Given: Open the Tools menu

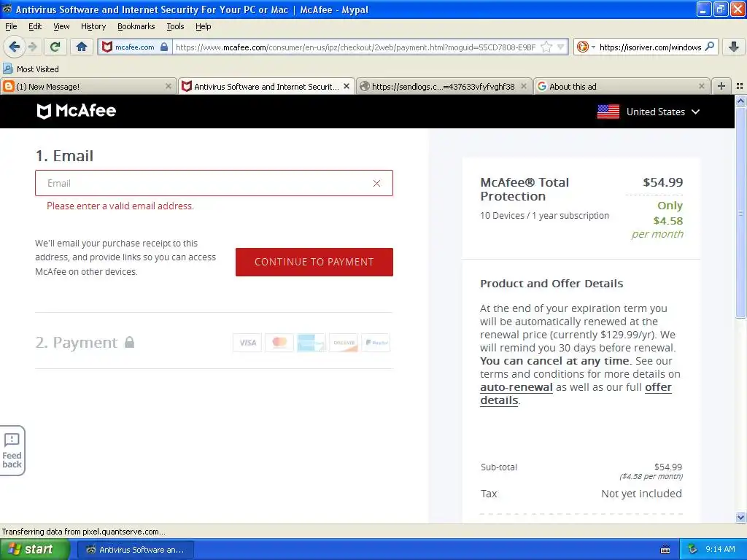Looking at the screenshot, I should (175, 26).
